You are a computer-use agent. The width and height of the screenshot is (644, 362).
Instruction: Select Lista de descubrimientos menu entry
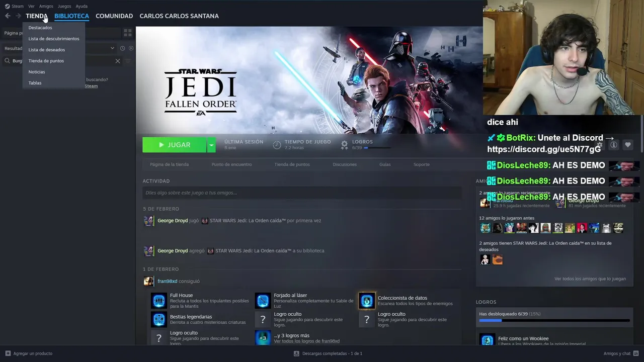(54, 39)
